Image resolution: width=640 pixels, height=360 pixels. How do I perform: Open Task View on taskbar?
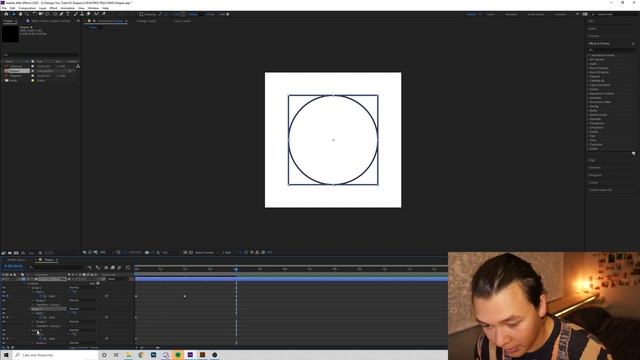coord(116,355)
